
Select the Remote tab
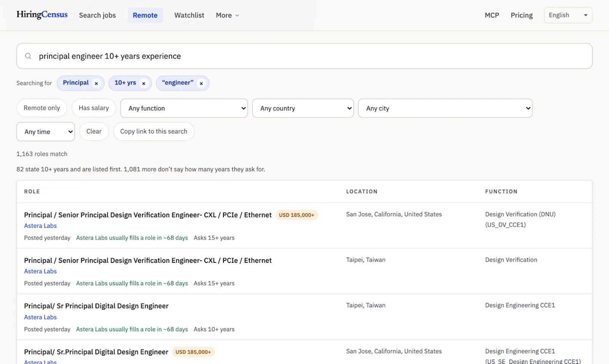click(145, 15)
